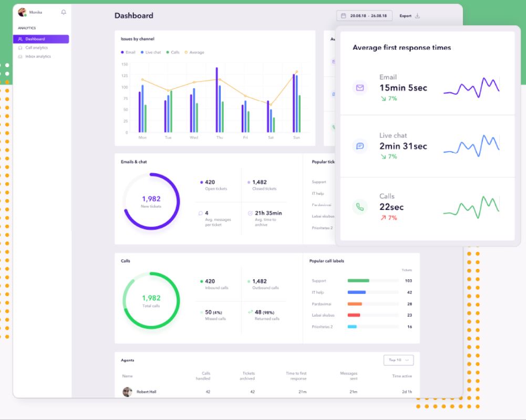Open the 20.08.18 - 26.08.18 date range picker

364,16
